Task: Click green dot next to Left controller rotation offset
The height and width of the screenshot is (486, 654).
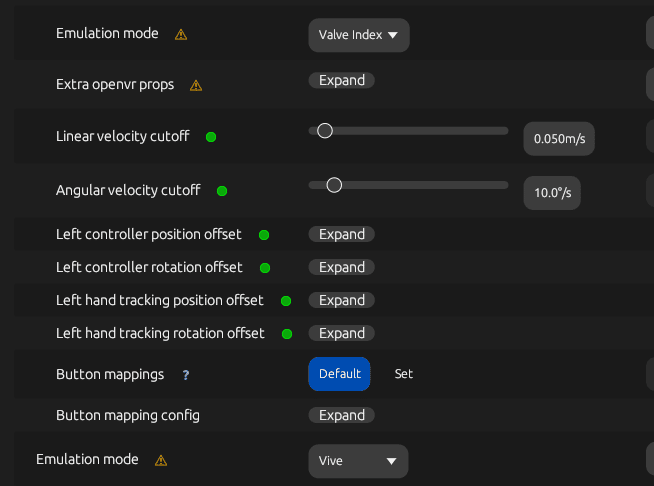Action: [265, 268]
